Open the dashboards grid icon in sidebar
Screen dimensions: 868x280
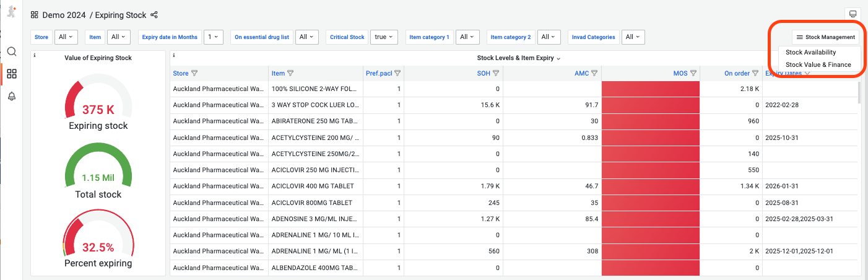pos(11,74)
